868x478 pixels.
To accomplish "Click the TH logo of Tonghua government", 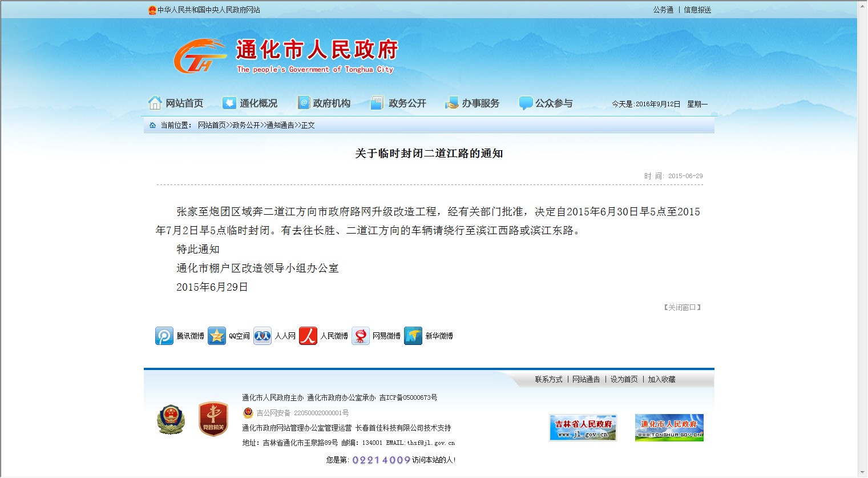I will tap(200, 57).
